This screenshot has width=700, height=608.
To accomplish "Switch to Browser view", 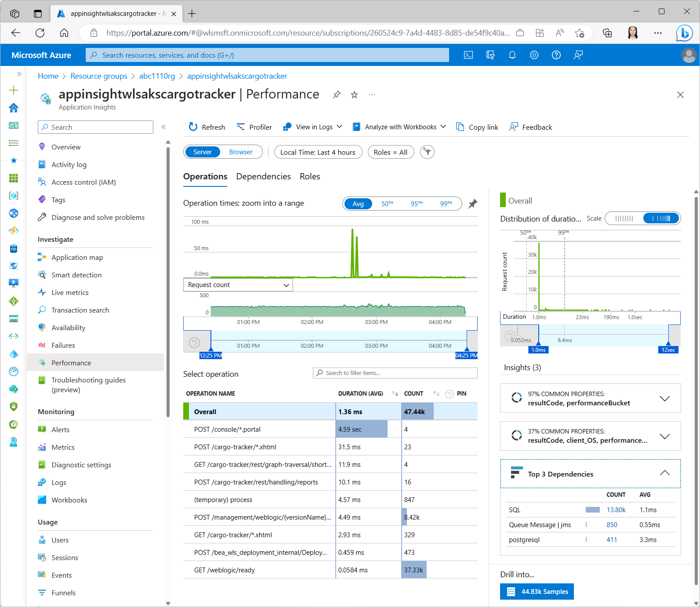I will pos(241,152).
